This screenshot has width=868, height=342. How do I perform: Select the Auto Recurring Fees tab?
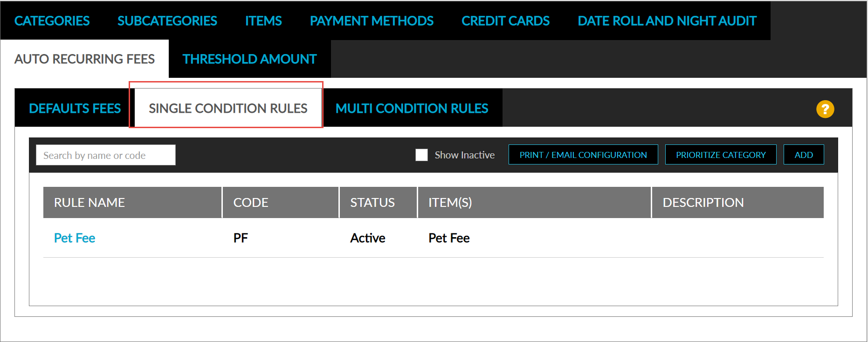point(84,59)
